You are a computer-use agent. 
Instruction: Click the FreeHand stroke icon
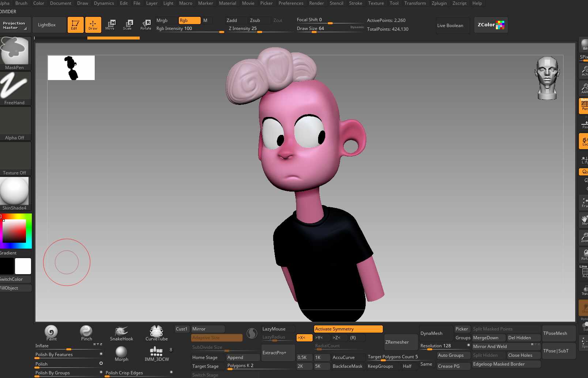point(15,88)
